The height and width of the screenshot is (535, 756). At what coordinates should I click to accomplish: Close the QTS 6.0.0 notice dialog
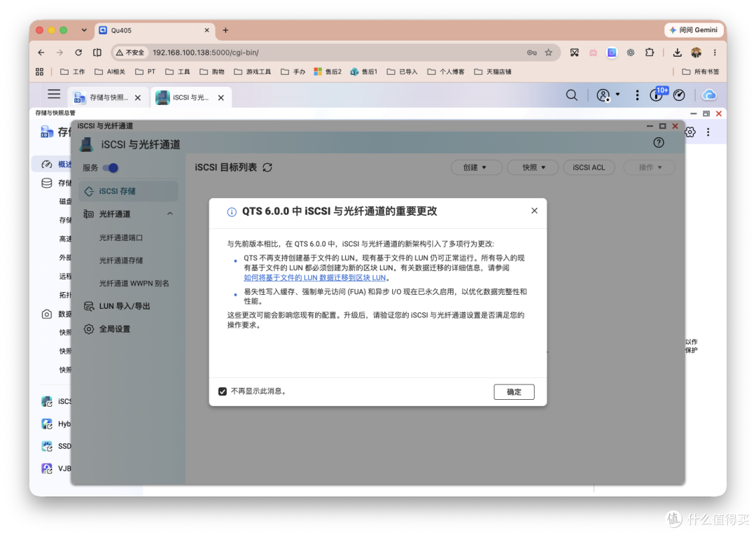[x=534, y=211]
